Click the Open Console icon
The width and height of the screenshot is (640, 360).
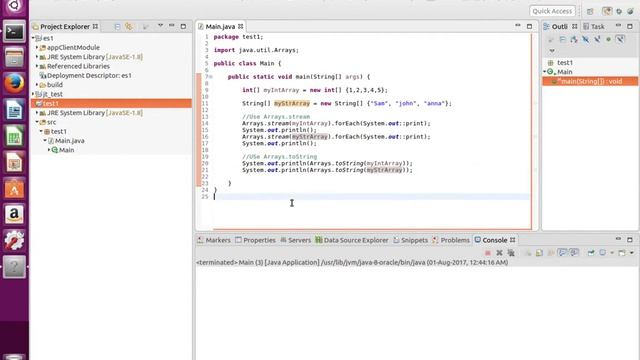point(622,253)
